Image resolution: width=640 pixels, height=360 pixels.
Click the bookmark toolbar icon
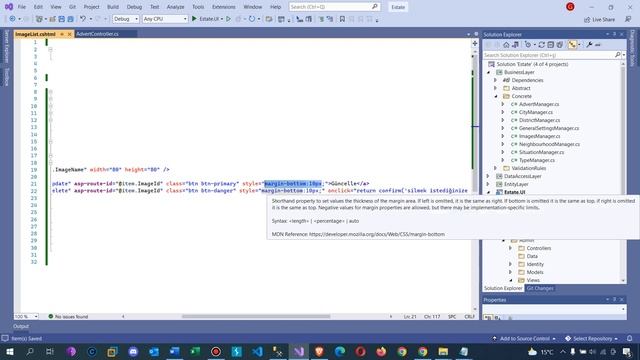tap(342, 19)
